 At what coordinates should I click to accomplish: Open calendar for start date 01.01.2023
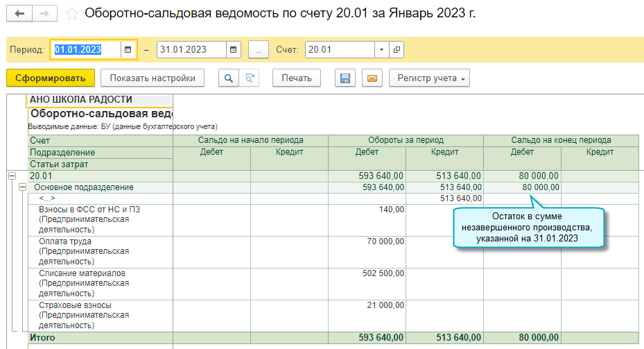128,50
